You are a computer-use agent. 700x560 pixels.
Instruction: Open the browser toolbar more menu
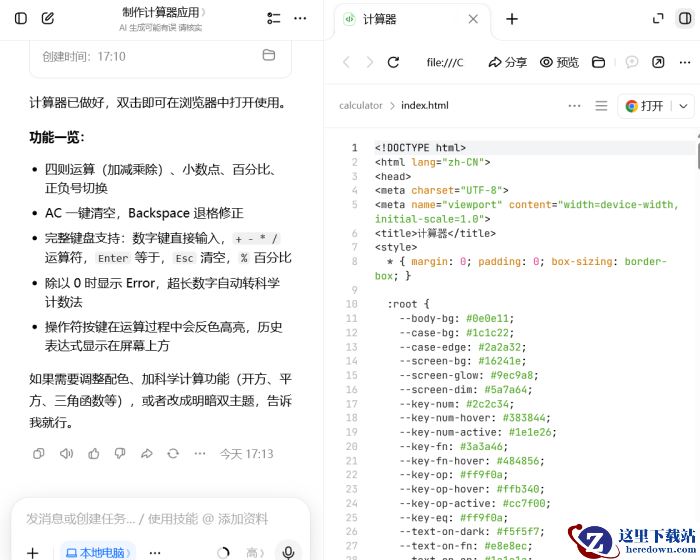pos(685,62)
